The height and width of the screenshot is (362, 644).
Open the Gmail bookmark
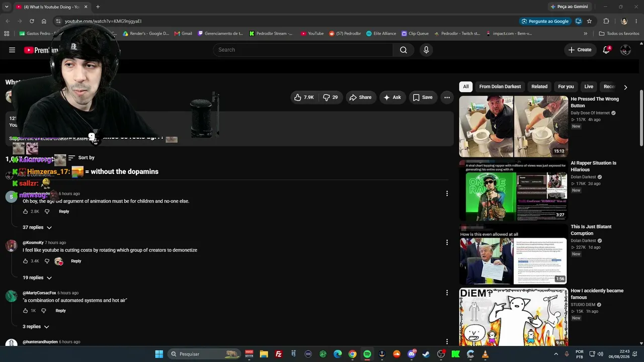click(183, 34)
